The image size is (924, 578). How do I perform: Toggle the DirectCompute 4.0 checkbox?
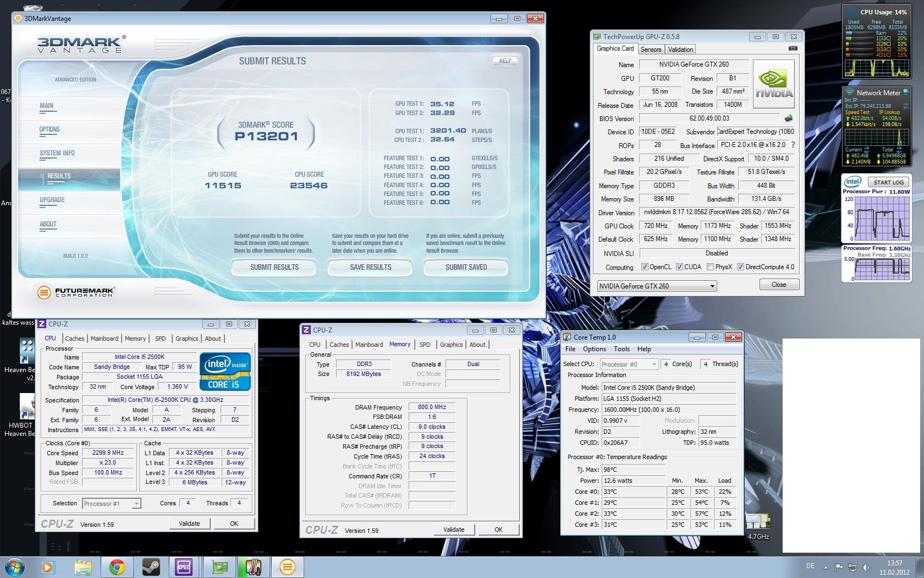coord(740,267)
